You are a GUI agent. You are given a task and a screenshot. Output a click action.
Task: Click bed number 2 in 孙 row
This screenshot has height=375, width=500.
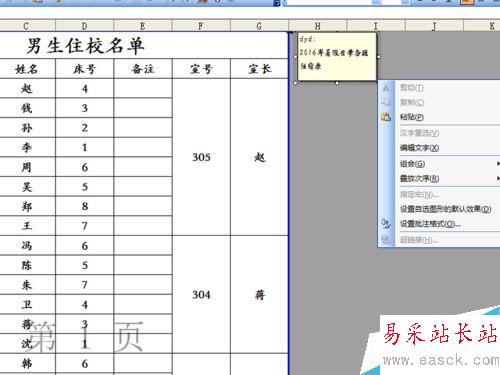[x=85, y=128]
